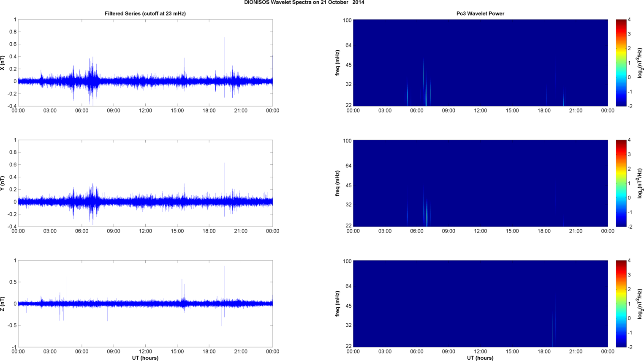Click inside the Y component filtered series plot

coord(145,183)
